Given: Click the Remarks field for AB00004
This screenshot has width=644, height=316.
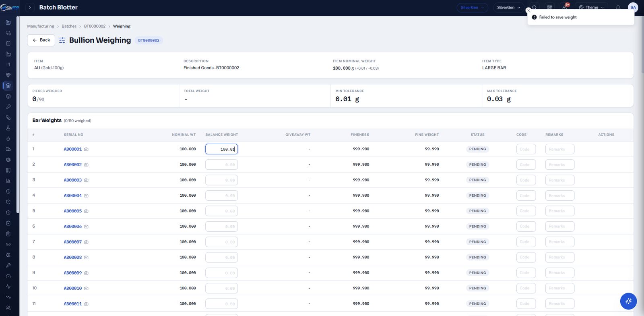Looking at the screenshot, I should click(560, 195).
